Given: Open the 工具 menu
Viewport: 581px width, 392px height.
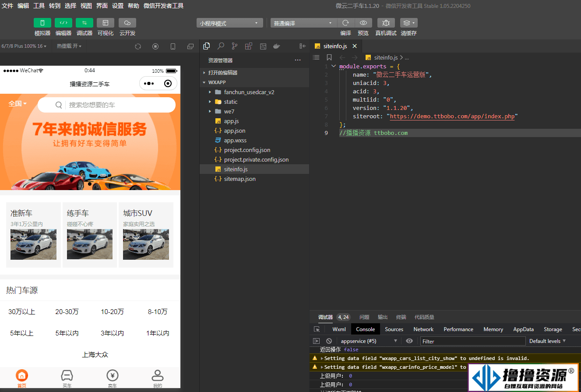Looking at the screenshot, I should (x=39, y=6).
